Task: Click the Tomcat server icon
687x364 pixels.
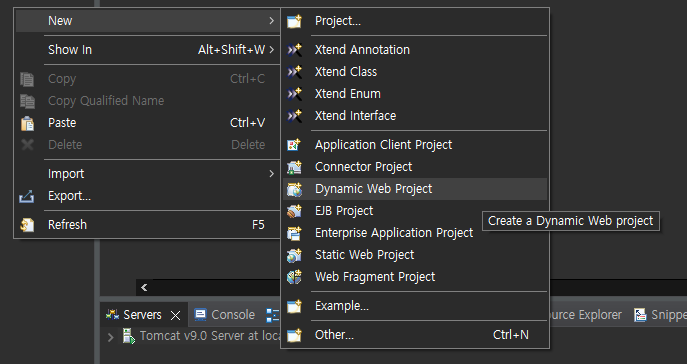Action: [x=128, y=336]
